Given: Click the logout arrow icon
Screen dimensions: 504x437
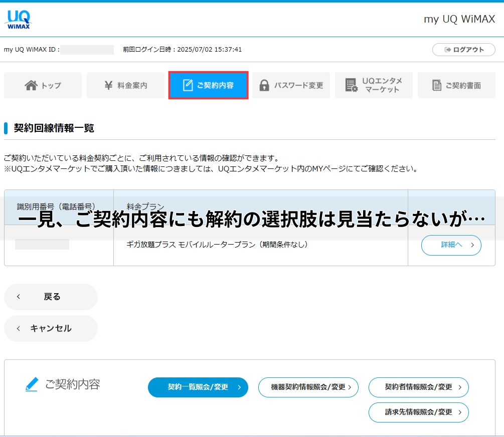Looking at the screenshot, I should coord(447,50).
